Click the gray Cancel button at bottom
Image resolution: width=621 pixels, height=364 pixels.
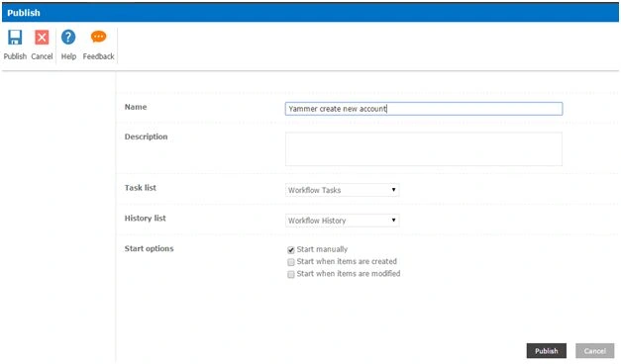[594, 350]
